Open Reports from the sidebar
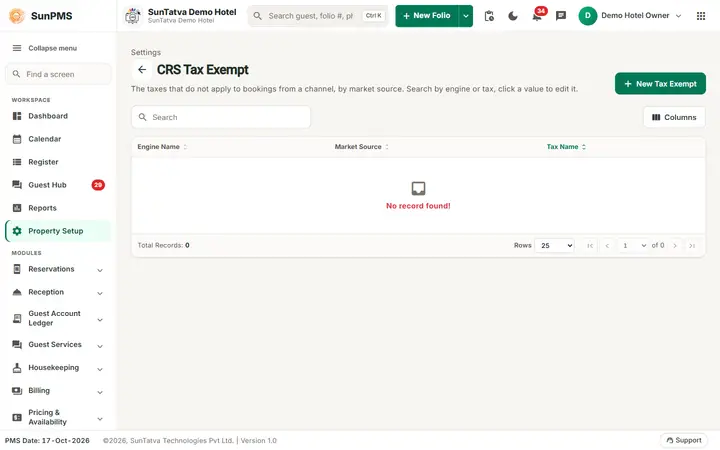720x450 pixels. tap(58, 208)
